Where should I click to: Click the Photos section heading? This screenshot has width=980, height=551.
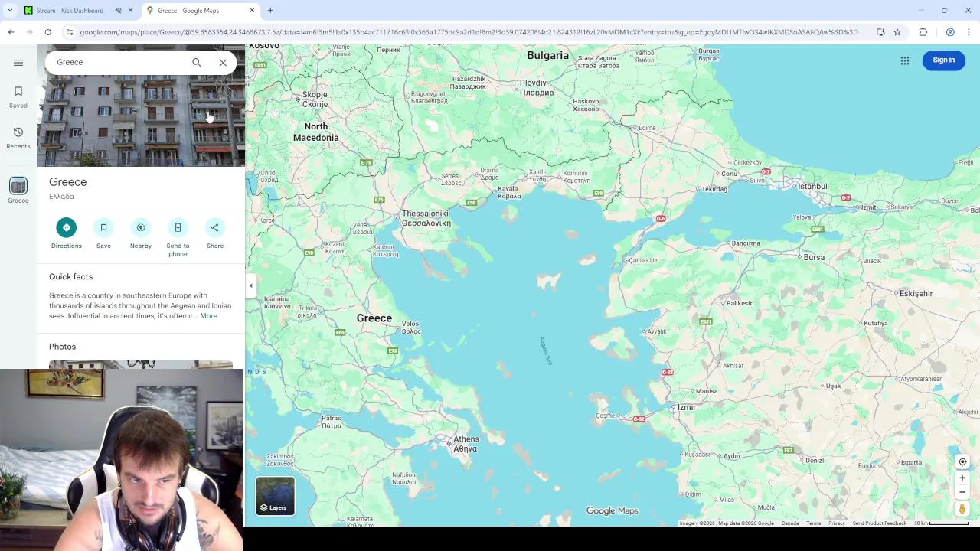63,347
